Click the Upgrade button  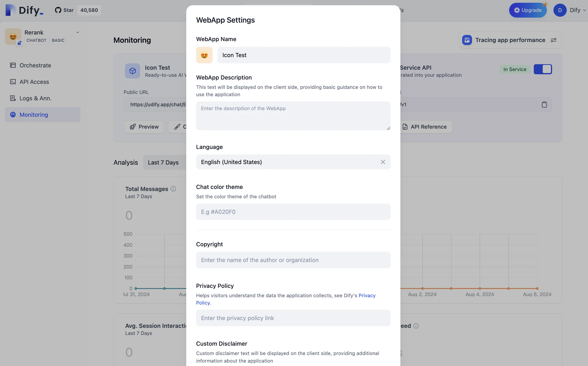(528, 10)
